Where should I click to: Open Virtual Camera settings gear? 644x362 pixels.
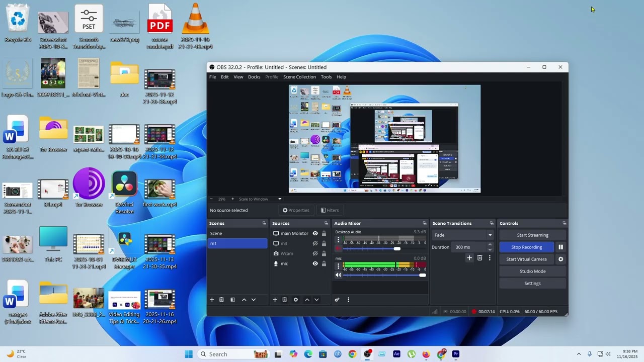tap(560, 259)
